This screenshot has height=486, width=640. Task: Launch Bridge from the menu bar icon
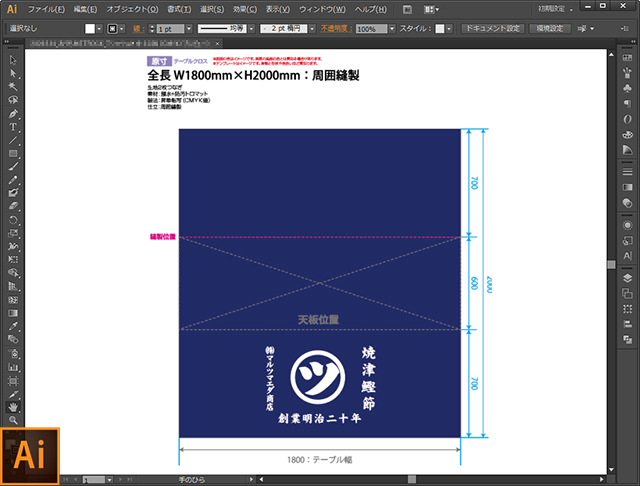pos(407,9)
